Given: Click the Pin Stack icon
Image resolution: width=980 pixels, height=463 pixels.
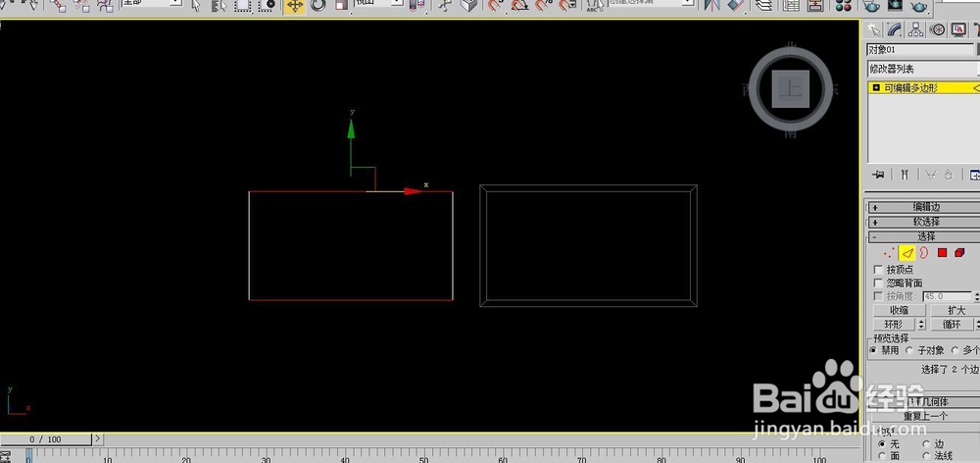Looking at the screenshot, I should tap(878, 175).
